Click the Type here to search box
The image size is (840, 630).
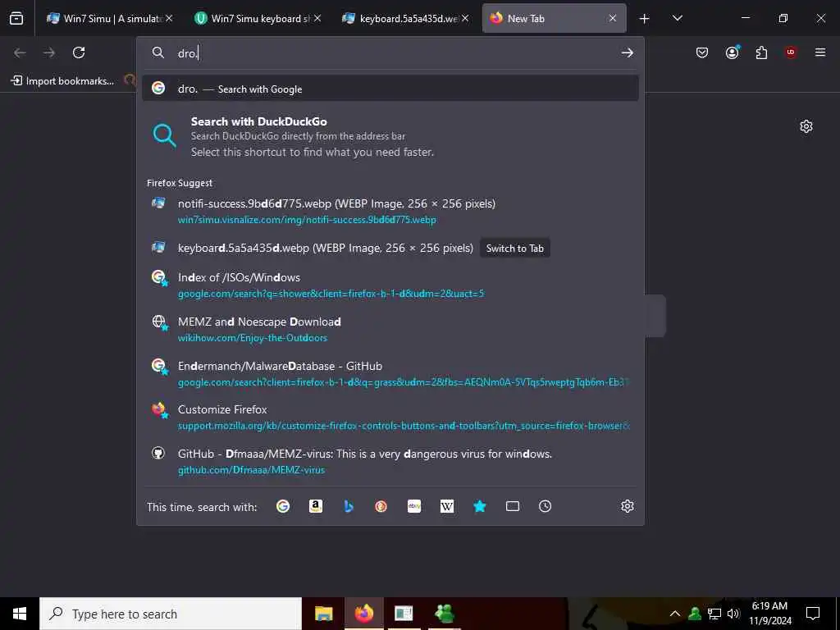[x=171, y=614]
